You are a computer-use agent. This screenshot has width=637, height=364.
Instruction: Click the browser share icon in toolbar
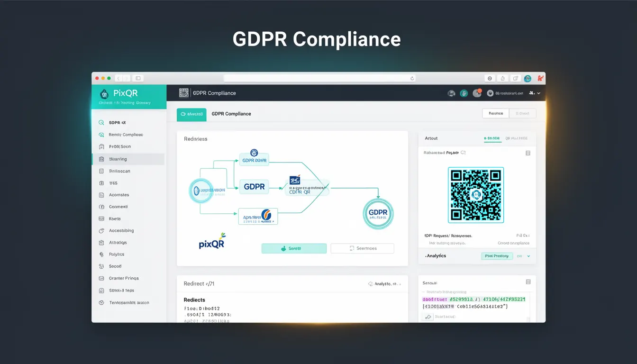(503, 78)
